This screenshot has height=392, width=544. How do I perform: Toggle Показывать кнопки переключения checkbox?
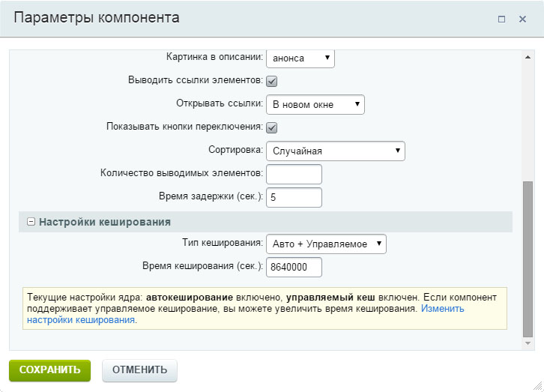[x=272, y=127]
